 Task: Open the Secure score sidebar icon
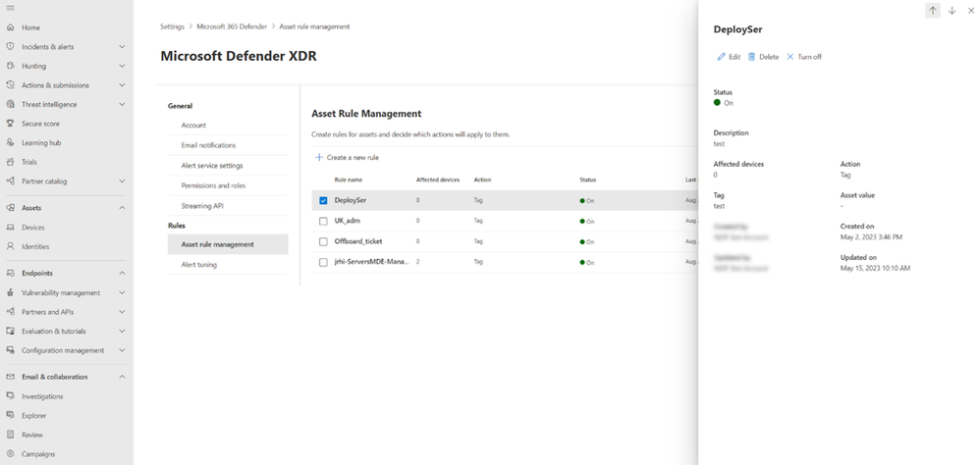point(11,124)
